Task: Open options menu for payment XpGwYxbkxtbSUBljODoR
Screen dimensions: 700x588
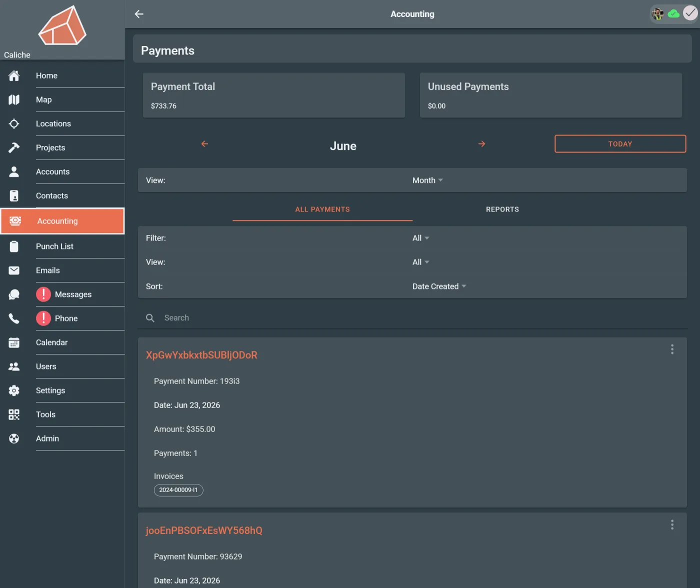Action: pyautogui.click(x=672, y=349)
